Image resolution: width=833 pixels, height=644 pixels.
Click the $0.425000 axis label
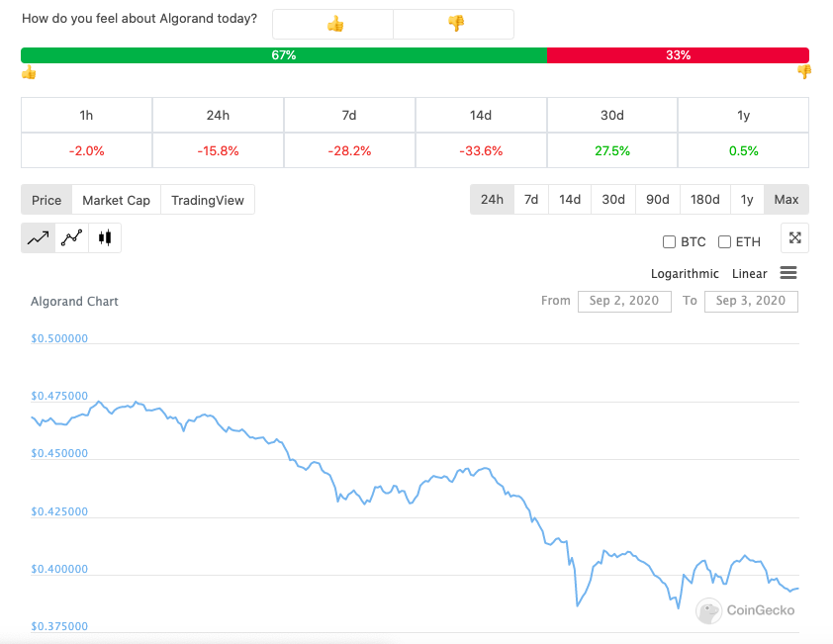click(x=59, y=511)
